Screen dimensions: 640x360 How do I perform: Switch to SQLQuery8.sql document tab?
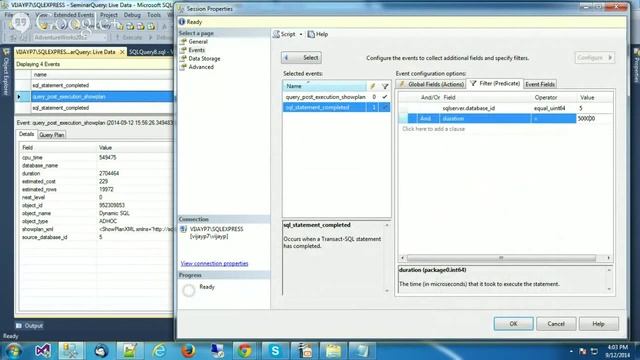pos(151,52)
